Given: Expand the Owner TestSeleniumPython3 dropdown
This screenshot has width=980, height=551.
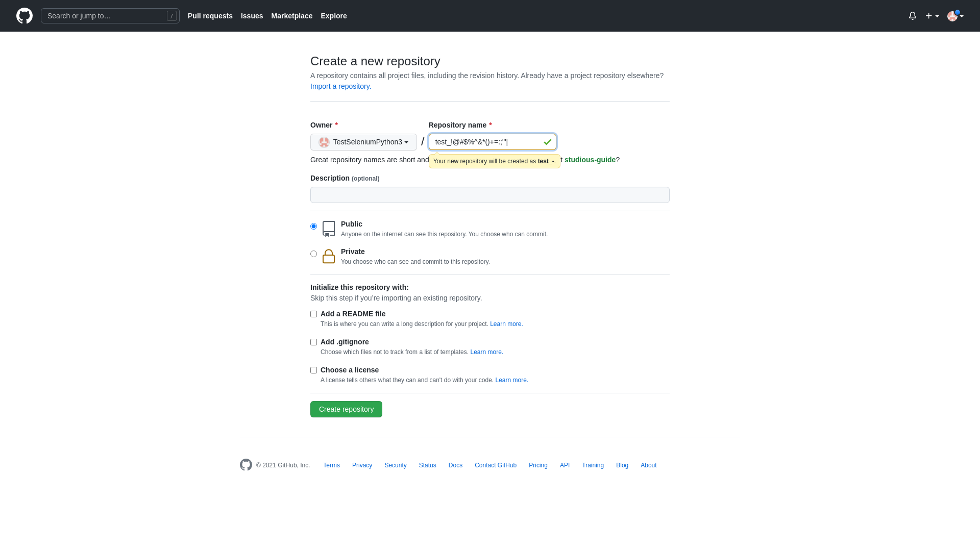Looking at the screenshot, I should [363, 142].
